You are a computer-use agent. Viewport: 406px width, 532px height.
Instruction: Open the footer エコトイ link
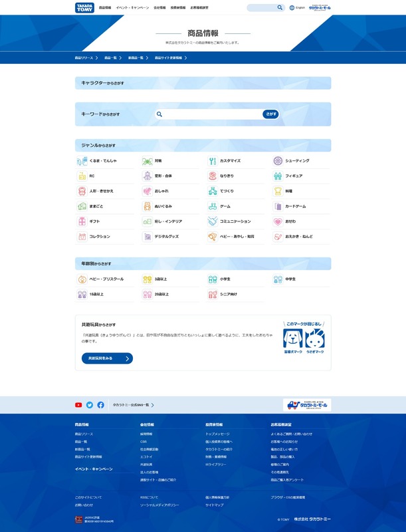146,457
